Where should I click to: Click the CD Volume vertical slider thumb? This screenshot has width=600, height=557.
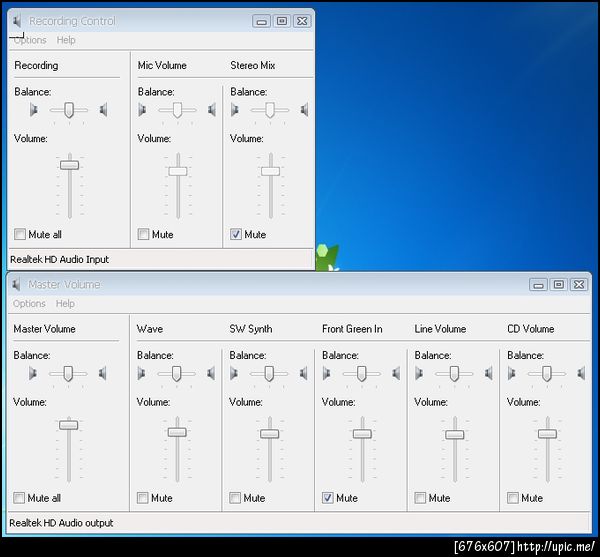pyautogui.click(x=548, y=434)
